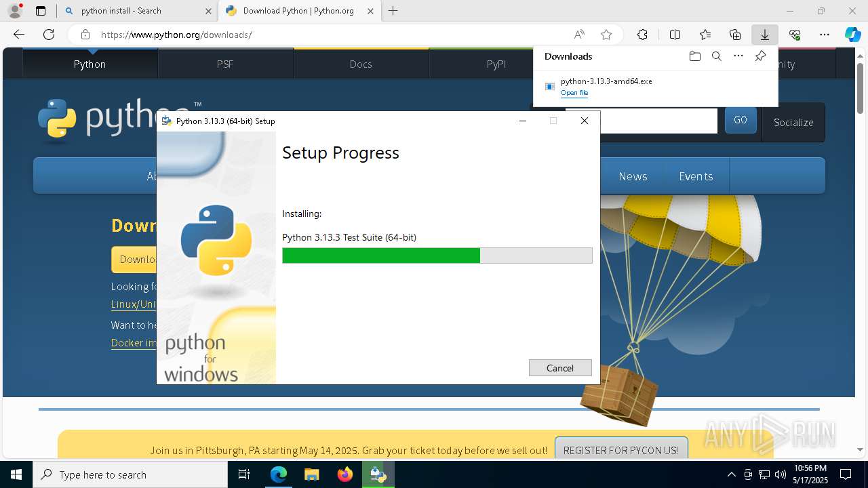Click the Windows taskbar search box
Screen dimensions: 868x488
coord(130,474)
